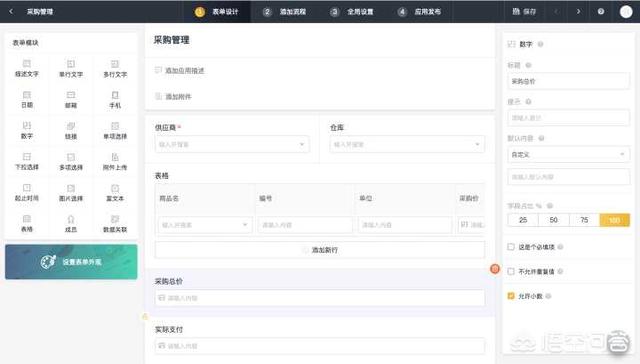Select the 邮箱 email module
Viewport: 640px width, 364px height.
71,100
